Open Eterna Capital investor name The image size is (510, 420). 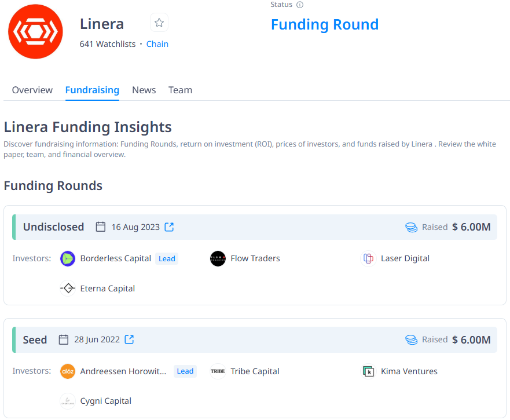[x=107, y=288]
